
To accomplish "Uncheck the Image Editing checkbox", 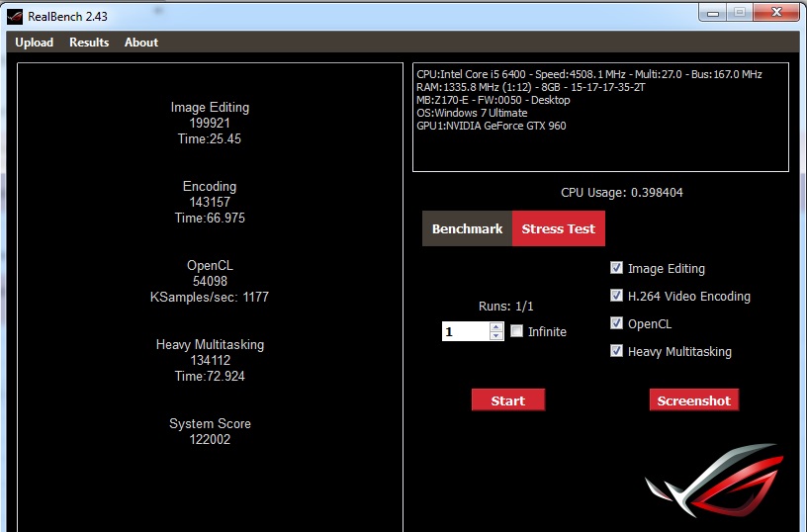I will coord(616,268).
